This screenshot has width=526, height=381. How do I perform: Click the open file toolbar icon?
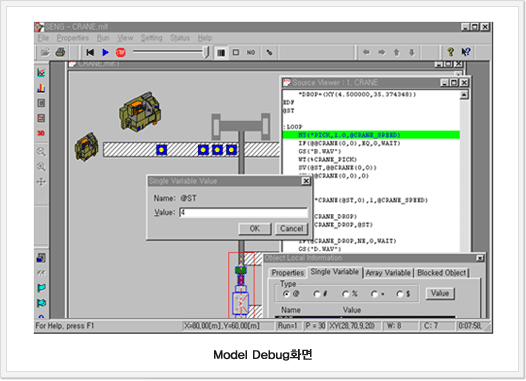(45, 52)
